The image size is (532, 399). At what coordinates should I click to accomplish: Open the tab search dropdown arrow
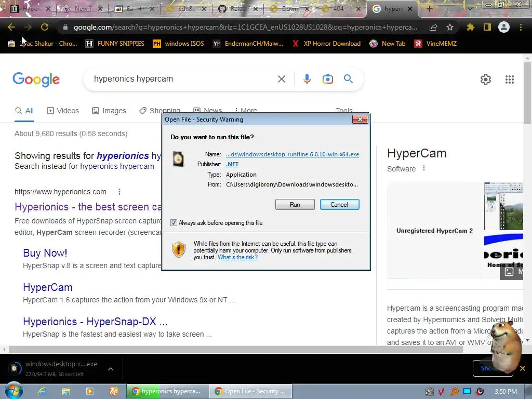(470, 9)
